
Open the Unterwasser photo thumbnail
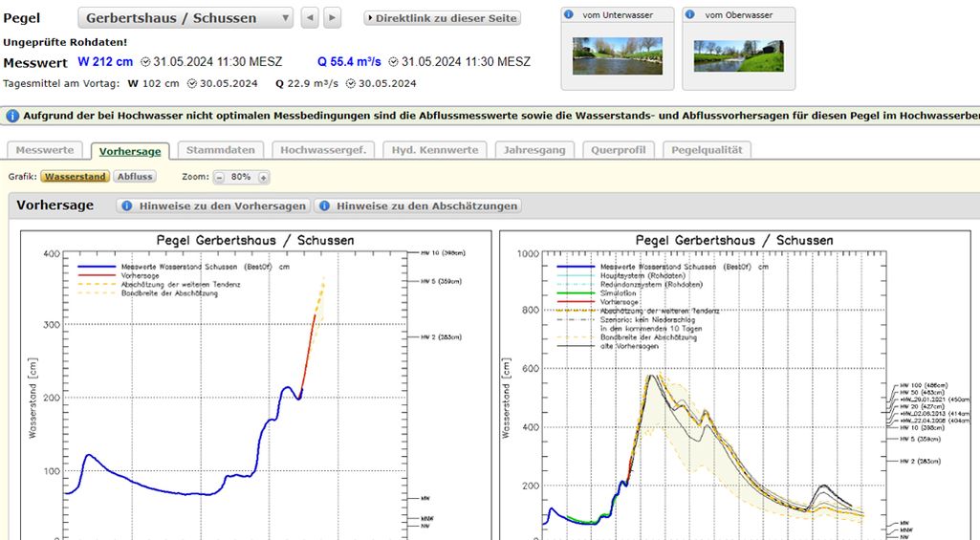(x=617, y=55)
